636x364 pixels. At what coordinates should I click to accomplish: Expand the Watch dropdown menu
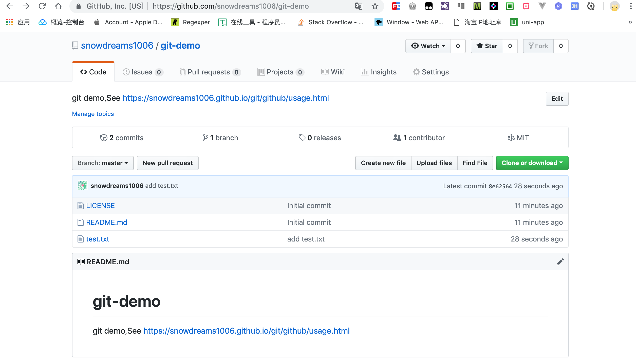[428, 46]
